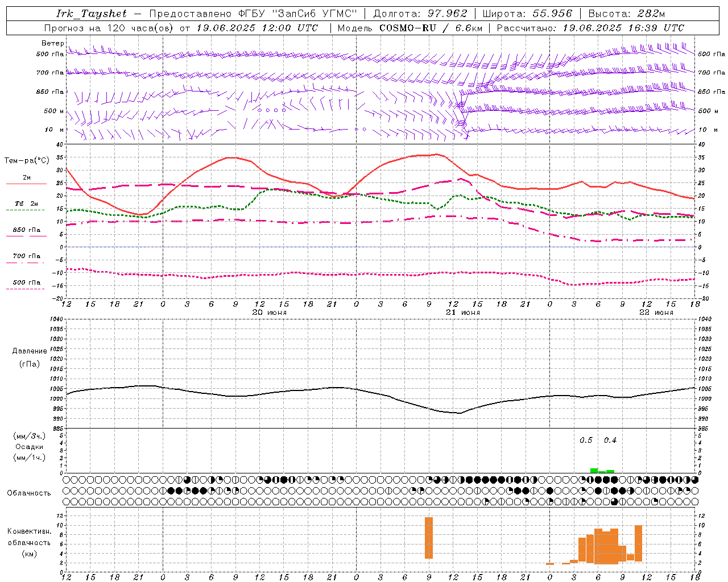Click the dotted line sample under temperature legend "500 гПа"
728x582 pixels.
click(x=25, y=289)
